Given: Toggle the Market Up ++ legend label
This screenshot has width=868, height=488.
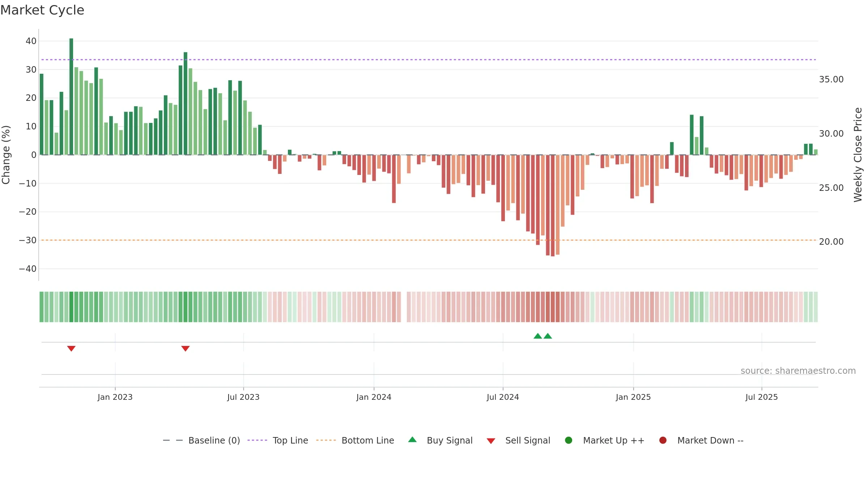Looking at the screenshot, I should [614, 440].
